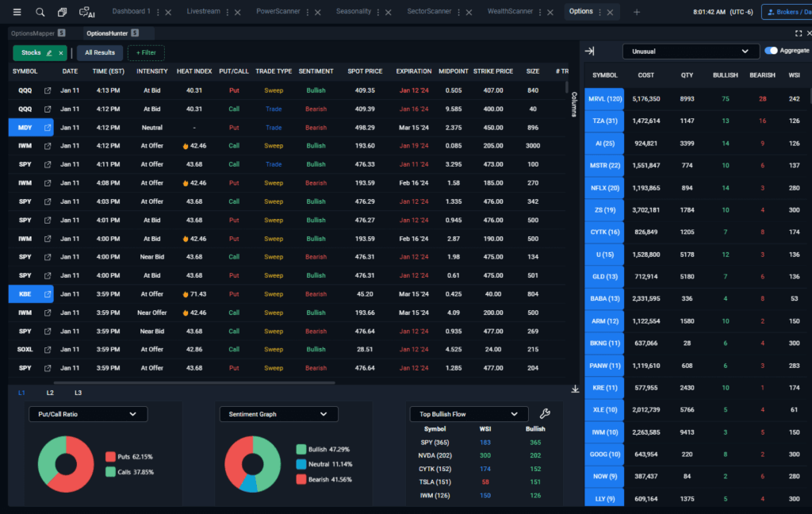The width and height of the screenshot is (812, 514).
Task: Select the XLE (10) symbol button
Action: [x=604, y=410]
